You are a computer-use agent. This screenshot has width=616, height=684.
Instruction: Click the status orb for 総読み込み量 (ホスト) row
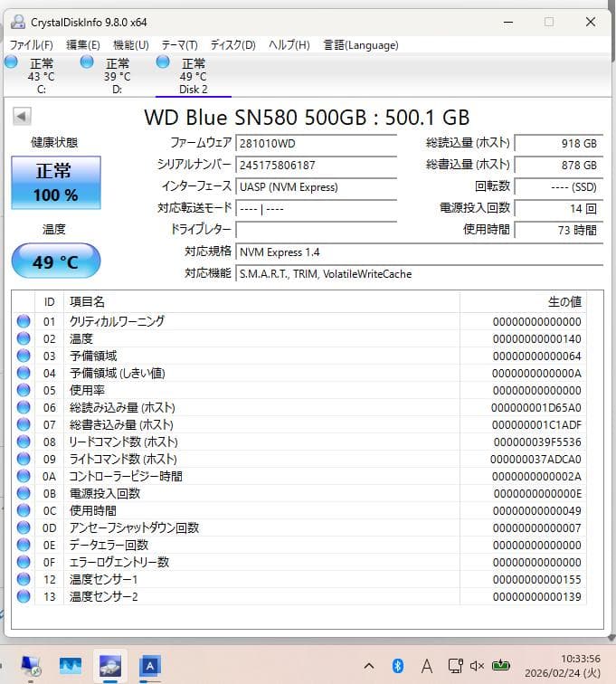tap(24, 407)
